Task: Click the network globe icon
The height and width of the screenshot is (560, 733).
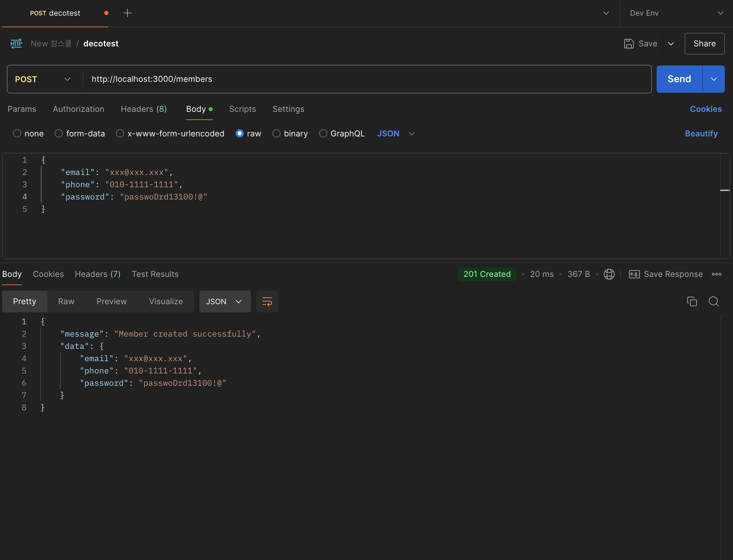Action: click(x=609, y=274)
